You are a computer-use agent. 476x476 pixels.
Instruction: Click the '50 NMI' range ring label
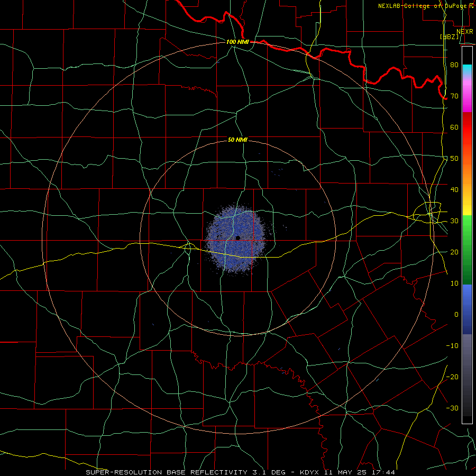(x=237, y=140)
